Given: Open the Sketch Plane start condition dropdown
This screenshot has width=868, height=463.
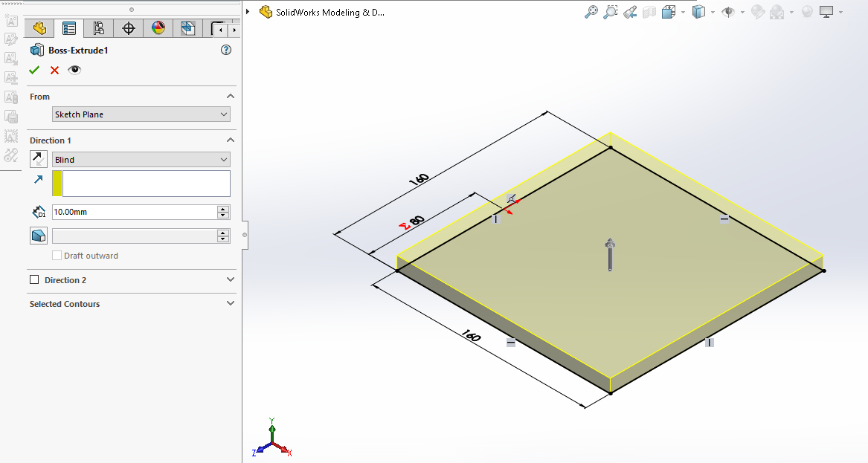Looking at the screenshot, I should tap(141, 114).
